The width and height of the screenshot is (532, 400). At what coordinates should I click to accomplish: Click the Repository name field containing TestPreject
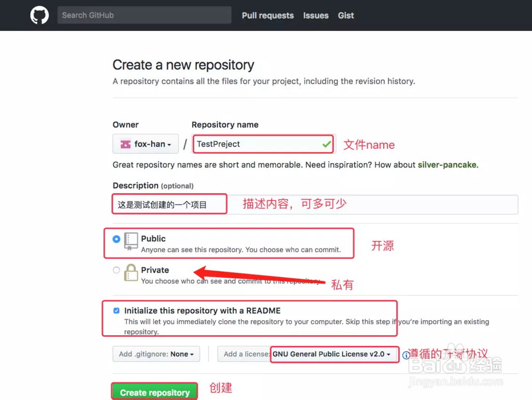click(x=264, y=144)
